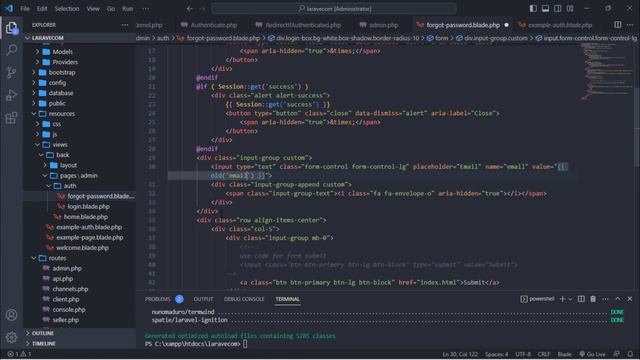This screenshot has width=640, height=360.
Task: Open the Explorer view in the activity bar
Action: 11,28
